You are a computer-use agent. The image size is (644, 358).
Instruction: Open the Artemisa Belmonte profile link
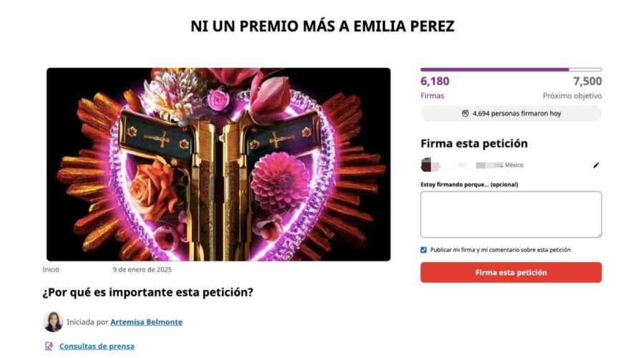(146, 321)
